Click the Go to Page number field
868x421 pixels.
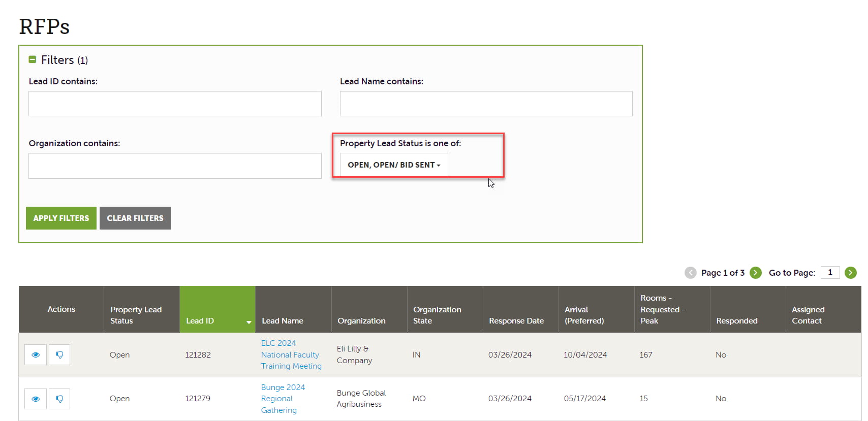pyautogui.click(x=830, y=272)
